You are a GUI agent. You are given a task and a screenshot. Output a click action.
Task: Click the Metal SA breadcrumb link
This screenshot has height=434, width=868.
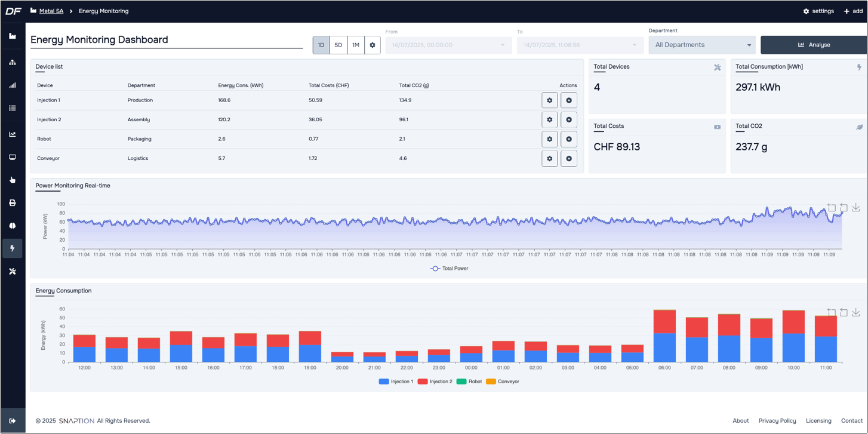(x=51, y=10)
